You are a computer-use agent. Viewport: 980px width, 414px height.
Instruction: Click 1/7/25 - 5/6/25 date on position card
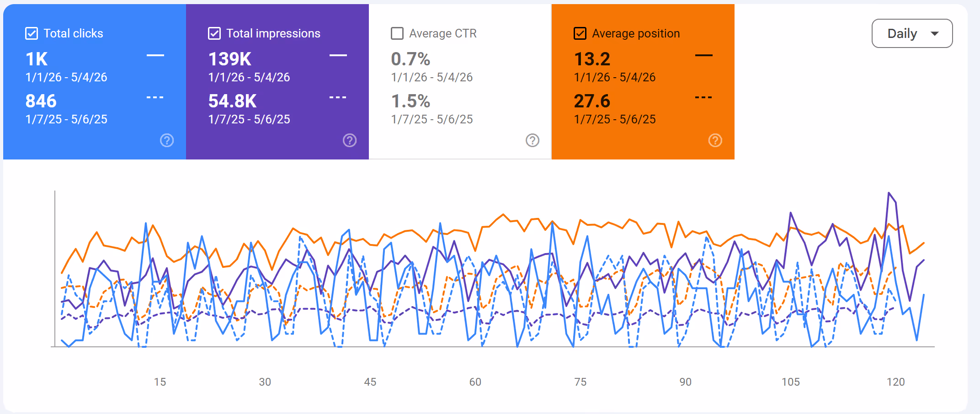pos(615,119)
